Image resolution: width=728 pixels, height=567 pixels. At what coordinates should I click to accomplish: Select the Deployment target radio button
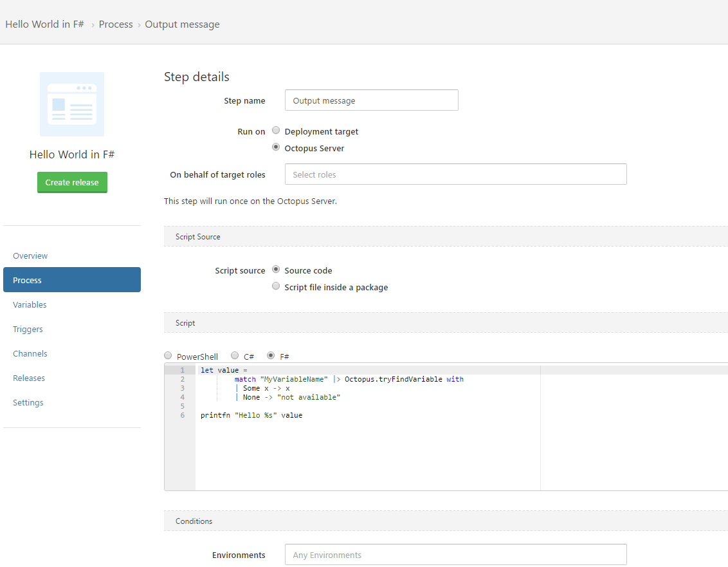point(276,131)
